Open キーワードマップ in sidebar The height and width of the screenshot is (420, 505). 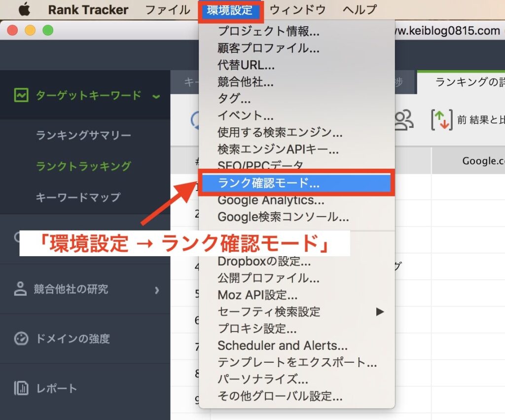pyautogui.click(x=78, y=197)
